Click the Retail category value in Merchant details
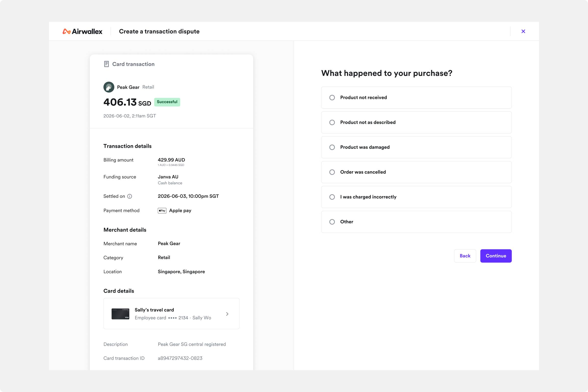 click(164, 257)
